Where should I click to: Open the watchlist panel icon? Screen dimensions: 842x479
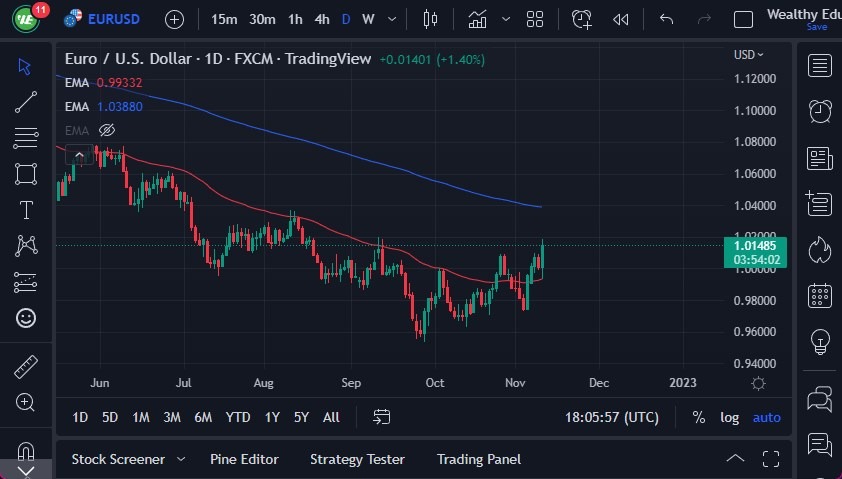click(x=820, y=66)
